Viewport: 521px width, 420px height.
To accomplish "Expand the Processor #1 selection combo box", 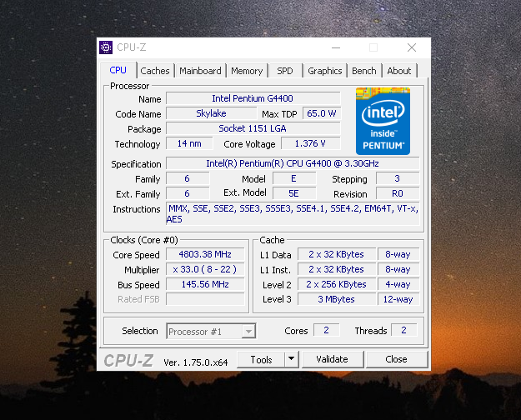I will tap(211, 332).
